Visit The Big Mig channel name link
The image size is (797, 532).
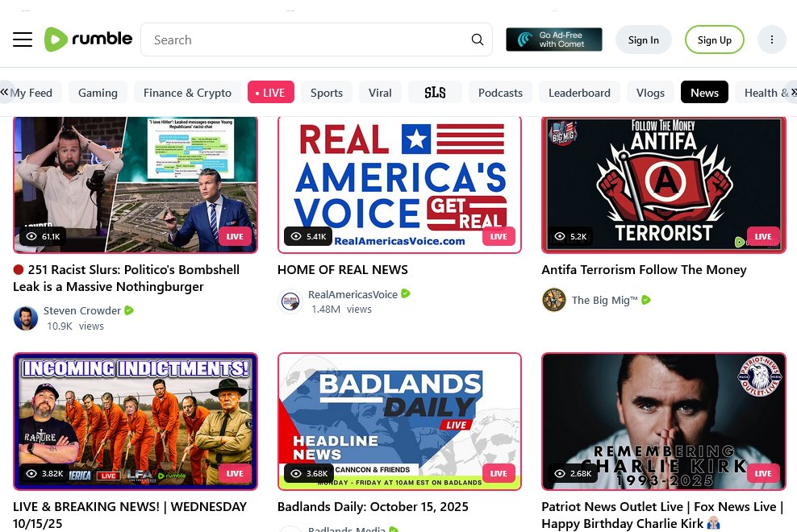(604, 300)
